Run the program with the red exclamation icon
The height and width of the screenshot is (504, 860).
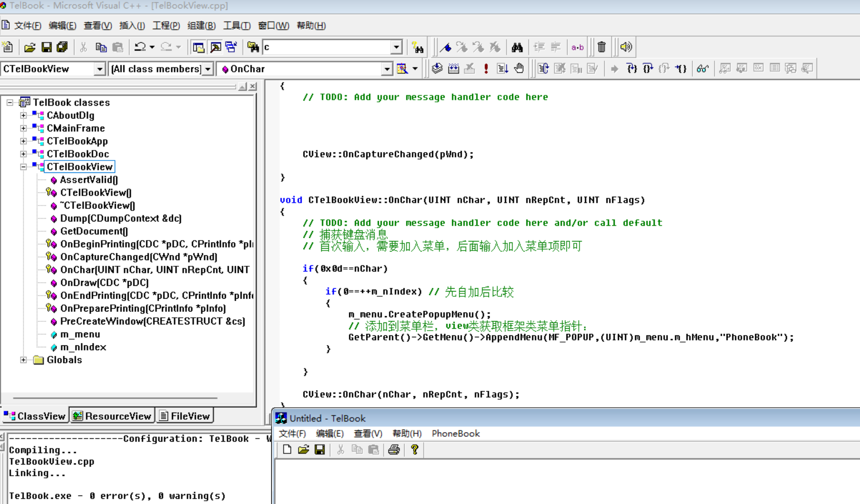pos(486,69)
